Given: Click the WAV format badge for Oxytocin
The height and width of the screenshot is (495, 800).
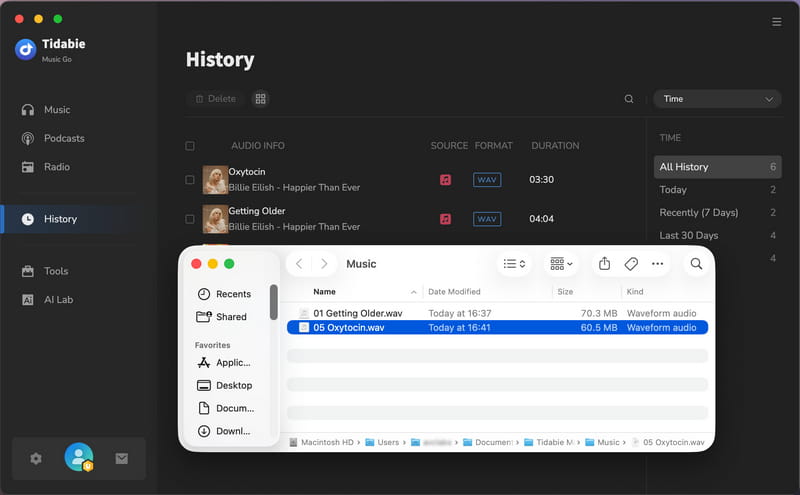Looking at the screenshot, I should click(487, 180).
